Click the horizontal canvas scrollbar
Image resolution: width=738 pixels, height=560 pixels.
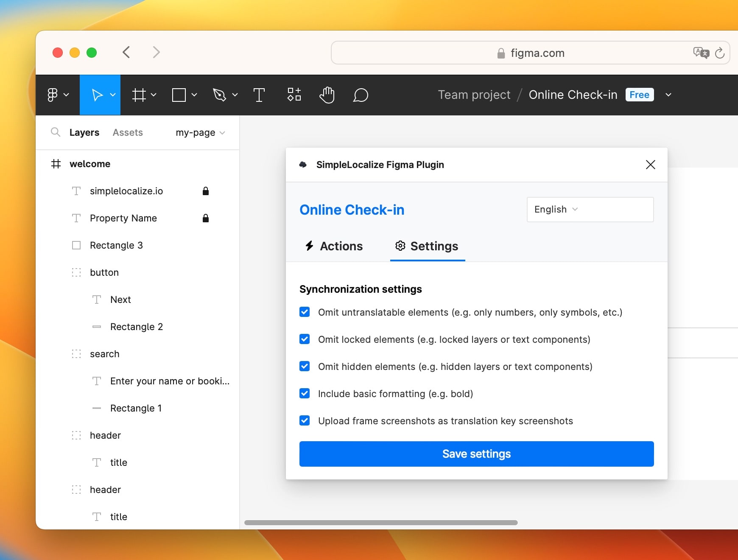click(381, 523)
